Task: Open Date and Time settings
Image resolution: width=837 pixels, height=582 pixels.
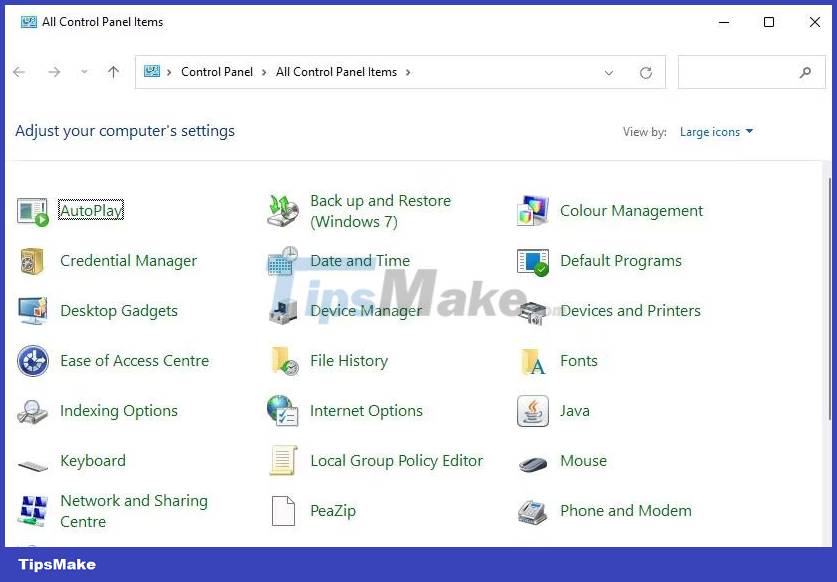Action: [360, 261]
